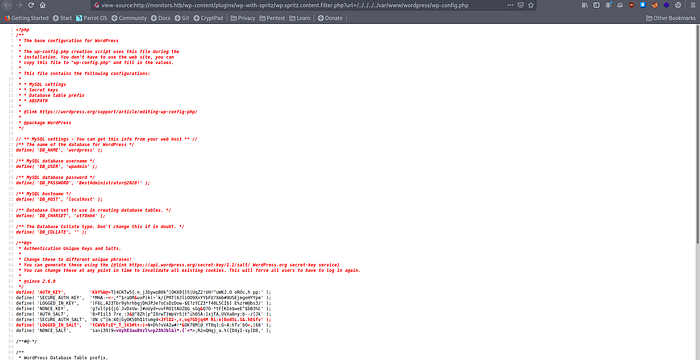Screen dimensions: 700x360
Task: Click the purple diamond extension icon
Action: 667,5
